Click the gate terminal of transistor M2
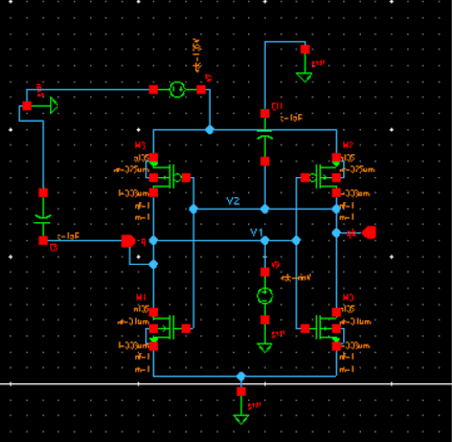Viewport: 452px width, 442px height. (x=305, y=178)
